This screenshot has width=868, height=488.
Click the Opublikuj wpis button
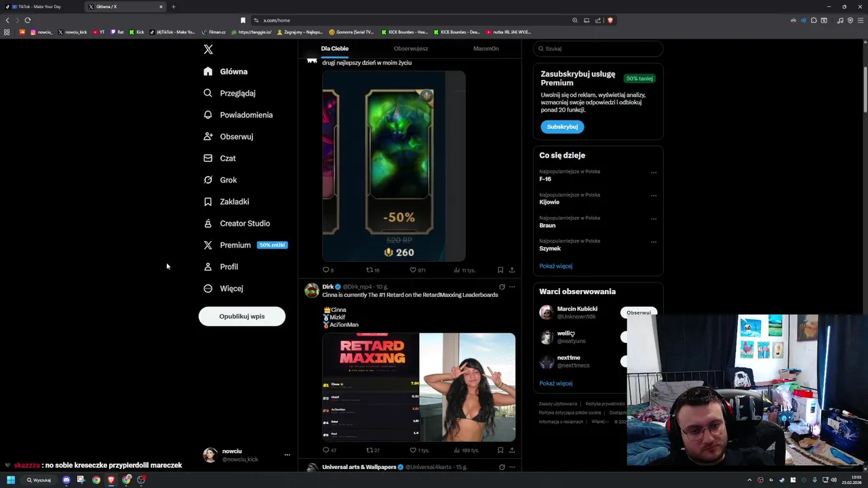242,317
